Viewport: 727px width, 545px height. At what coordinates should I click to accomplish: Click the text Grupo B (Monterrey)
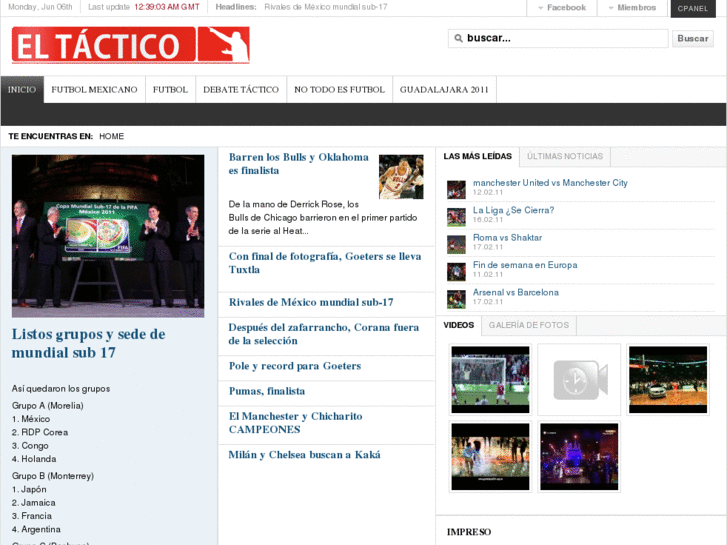coord(53,476)
